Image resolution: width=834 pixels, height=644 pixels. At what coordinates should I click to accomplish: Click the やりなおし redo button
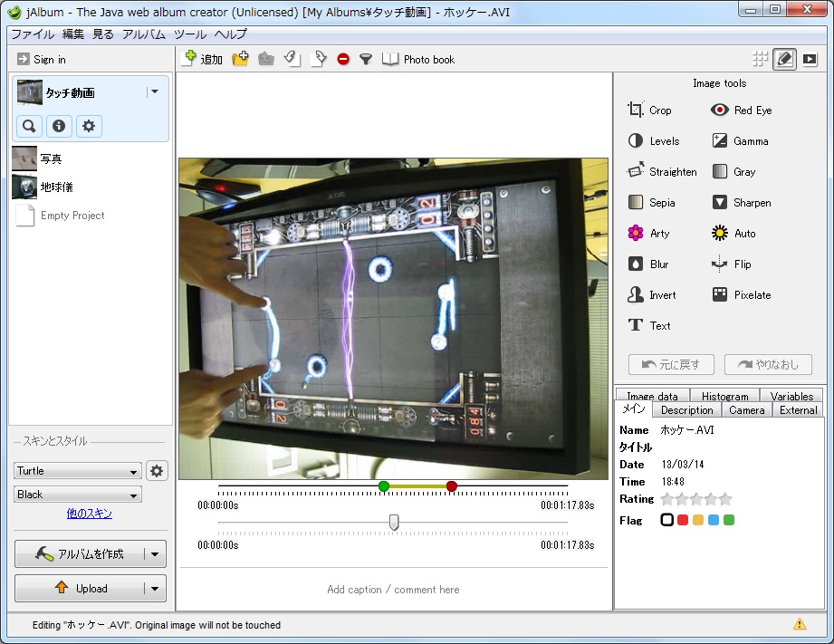[x=768, y=365]
